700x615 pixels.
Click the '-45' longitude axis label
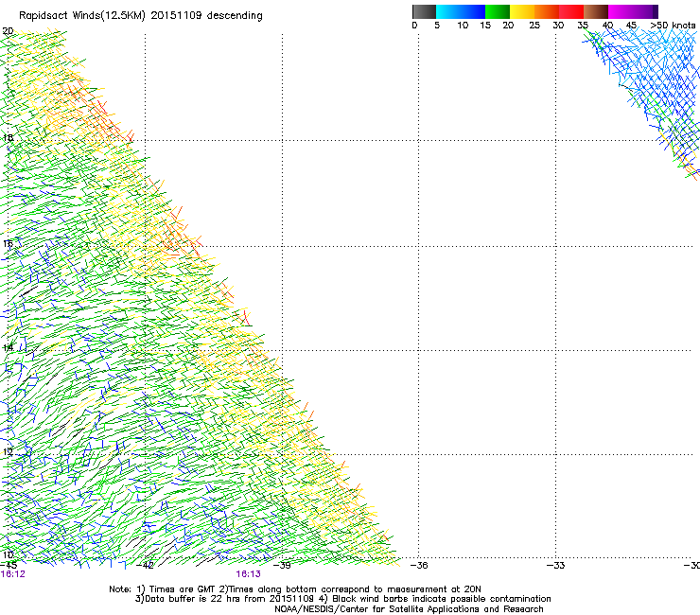click(9, 565)
